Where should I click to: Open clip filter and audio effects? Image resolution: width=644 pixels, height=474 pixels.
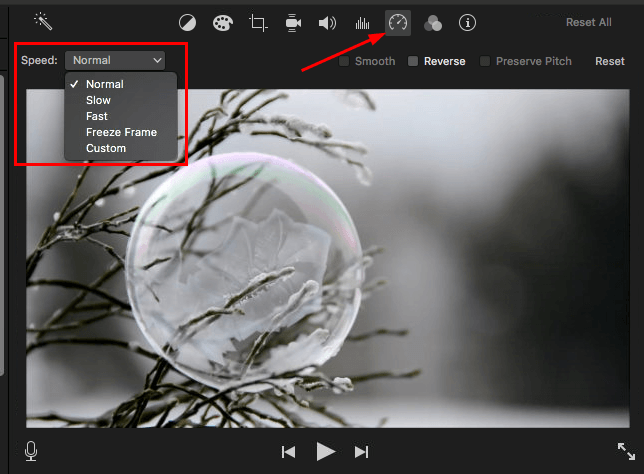click(433, 23)
